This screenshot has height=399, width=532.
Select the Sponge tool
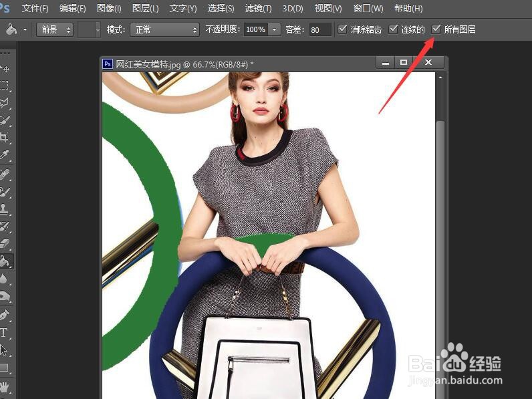pyautogui.click(x=5, y=297)
